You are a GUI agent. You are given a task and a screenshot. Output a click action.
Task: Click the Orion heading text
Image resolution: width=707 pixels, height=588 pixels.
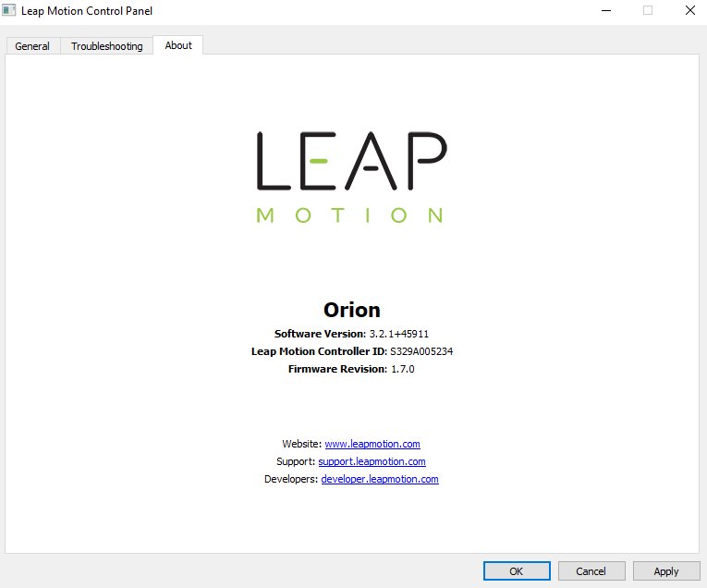[x=352, y=310]
